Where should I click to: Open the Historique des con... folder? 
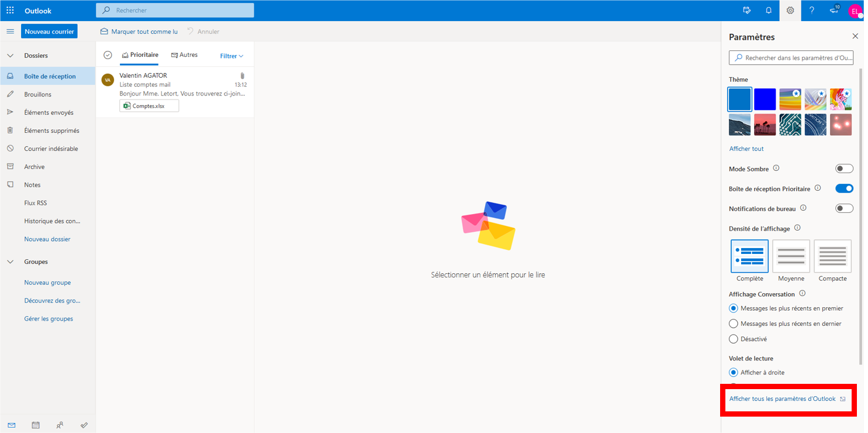click(x=48, y=221)
